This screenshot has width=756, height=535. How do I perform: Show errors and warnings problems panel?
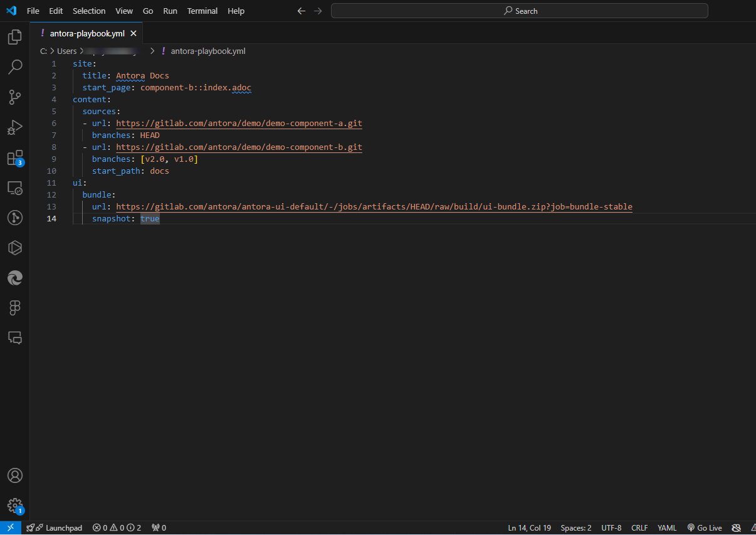(x=117, y=528)
